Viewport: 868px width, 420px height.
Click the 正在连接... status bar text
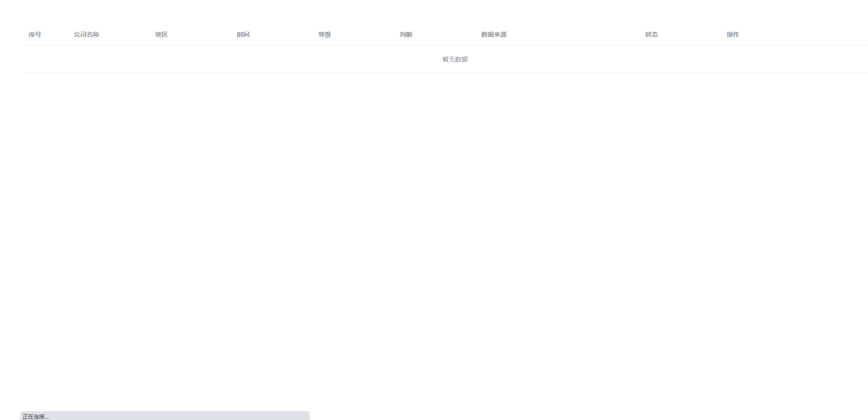pos(36,416)
